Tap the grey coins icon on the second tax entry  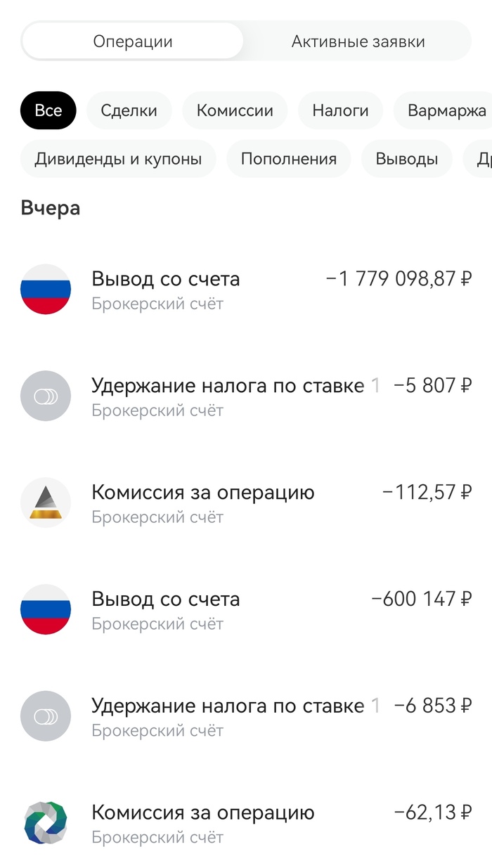pos(46,716)
